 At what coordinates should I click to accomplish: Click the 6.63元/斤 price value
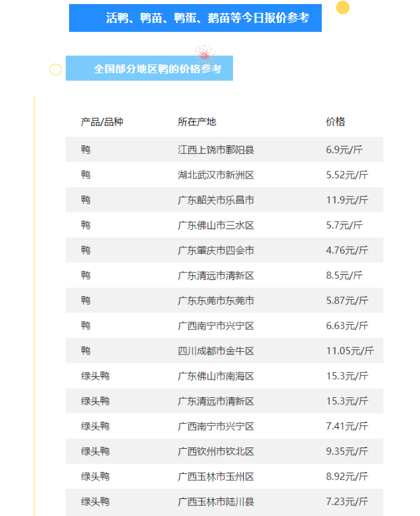[x=347, y=325]
